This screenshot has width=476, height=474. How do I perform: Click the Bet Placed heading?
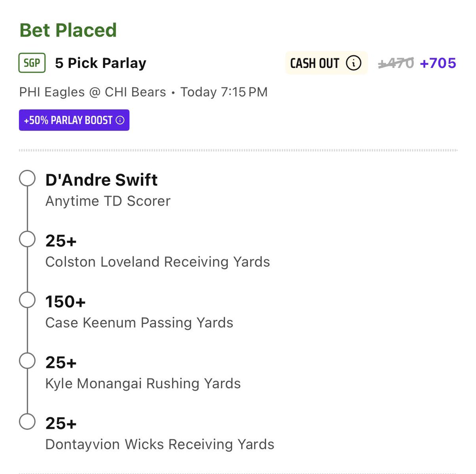[x=68, y=30]
